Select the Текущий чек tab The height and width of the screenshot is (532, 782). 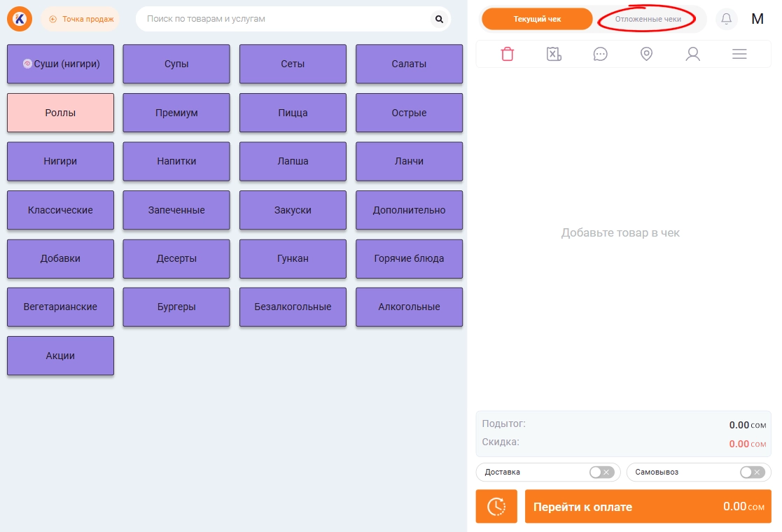pos(537,19)
